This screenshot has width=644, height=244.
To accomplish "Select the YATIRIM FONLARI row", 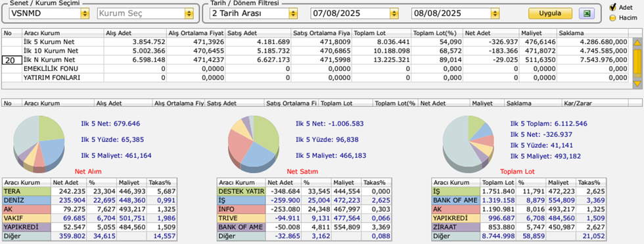I will tap(315, 77).
